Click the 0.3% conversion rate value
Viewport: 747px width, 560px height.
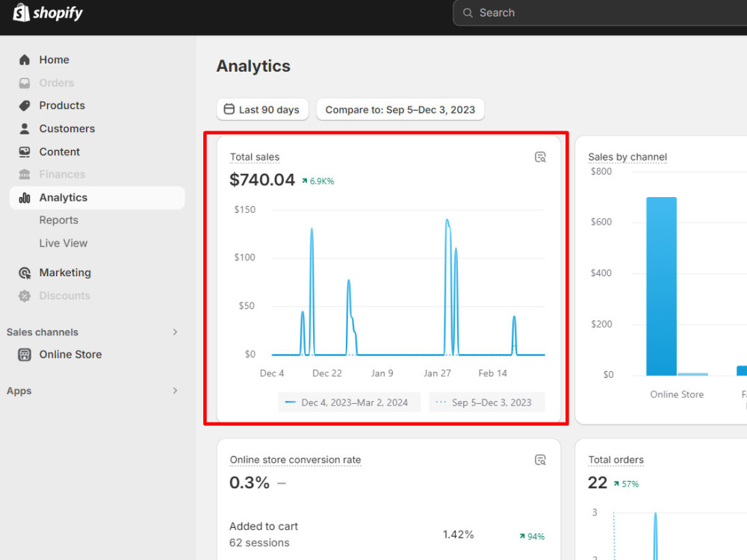pyautogui.click(x=249, y=483)
